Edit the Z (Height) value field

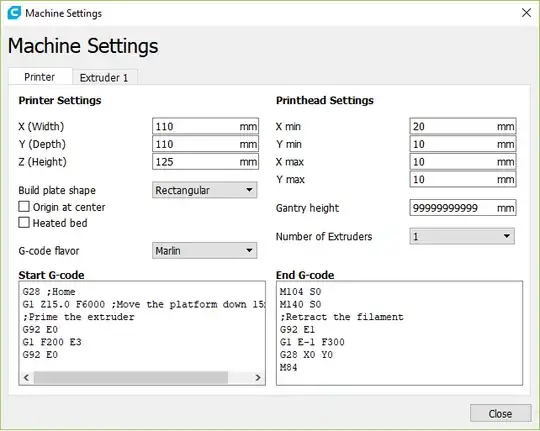point(205,162)
